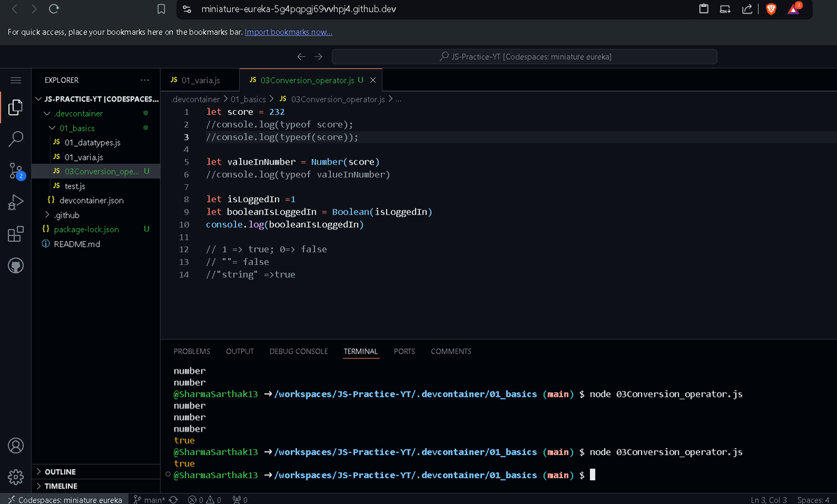Close the 03Conversion_operator.js tab

click(x=373, y=80)
